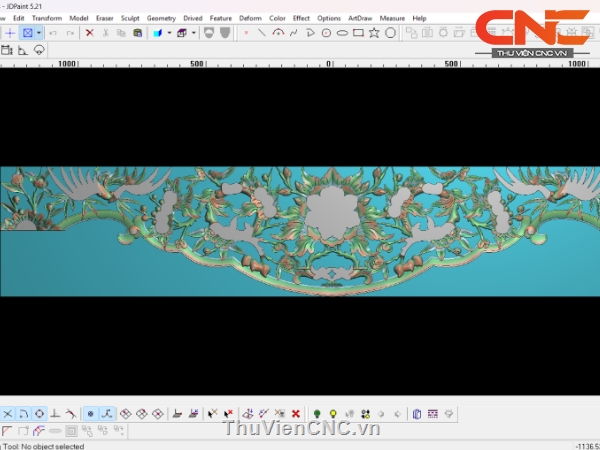Screen dimensions: 600x450
Task: Toggle the perpendicular snap button
Action: point(55,413)
